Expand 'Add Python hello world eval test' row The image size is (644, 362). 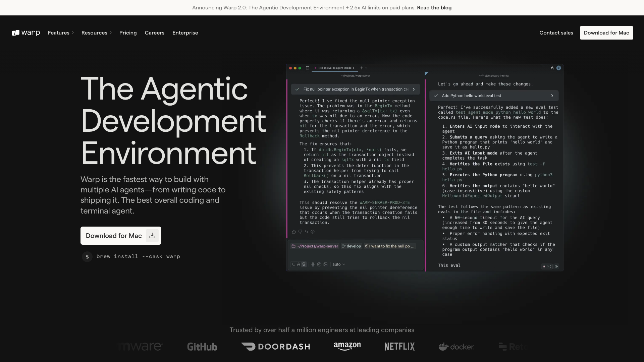(494, 96)
